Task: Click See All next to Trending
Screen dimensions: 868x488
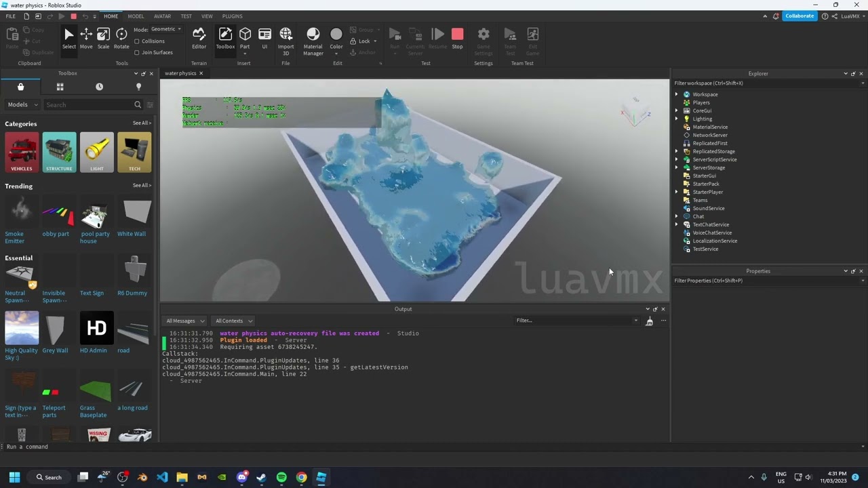Action: pos(142,186)
